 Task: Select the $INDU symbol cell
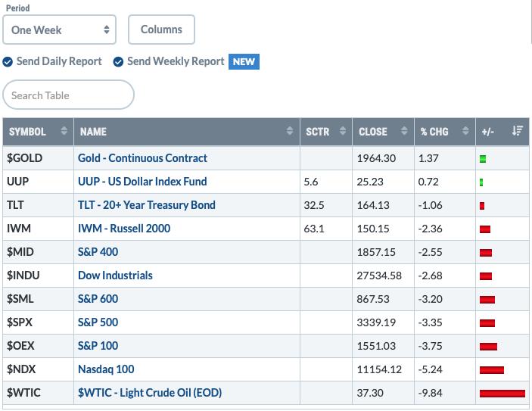pos(38,276)
